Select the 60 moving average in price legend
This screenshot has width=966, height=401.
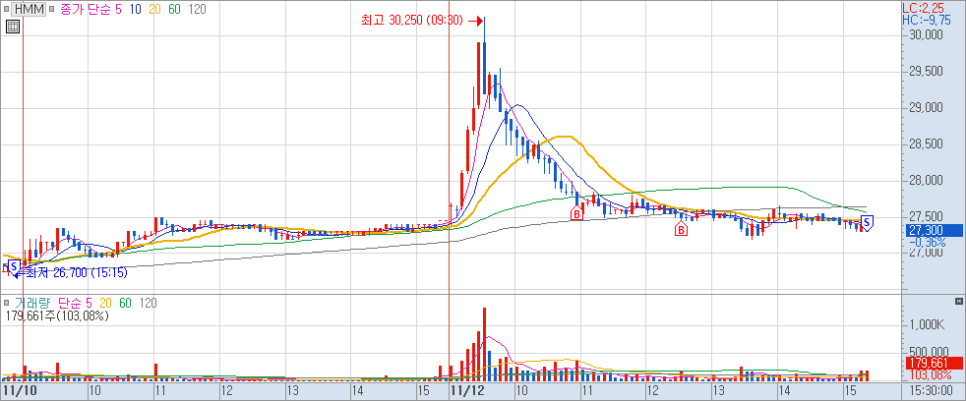pos(175,9)
